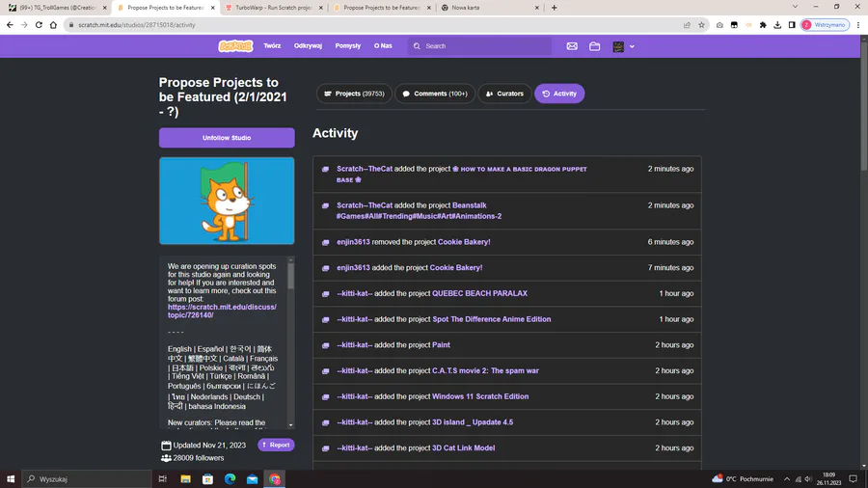Open the forum post link in description
868x488 pixels.
click(222, 311)
